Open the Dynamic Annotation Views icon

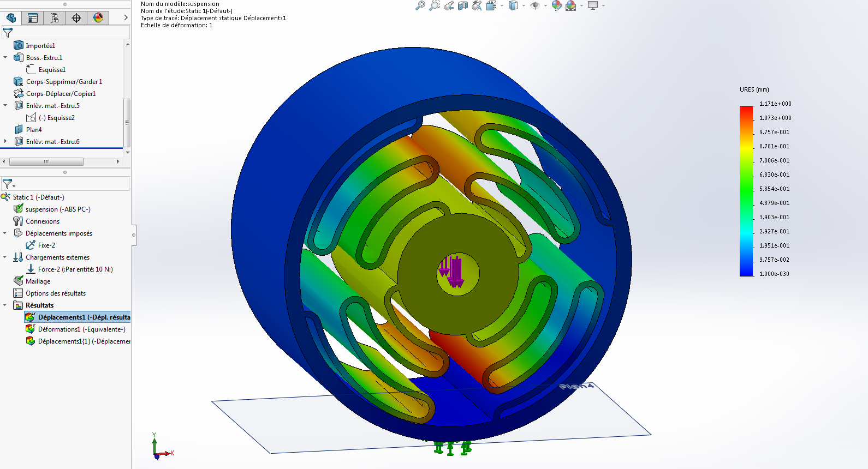pos(477,5)
